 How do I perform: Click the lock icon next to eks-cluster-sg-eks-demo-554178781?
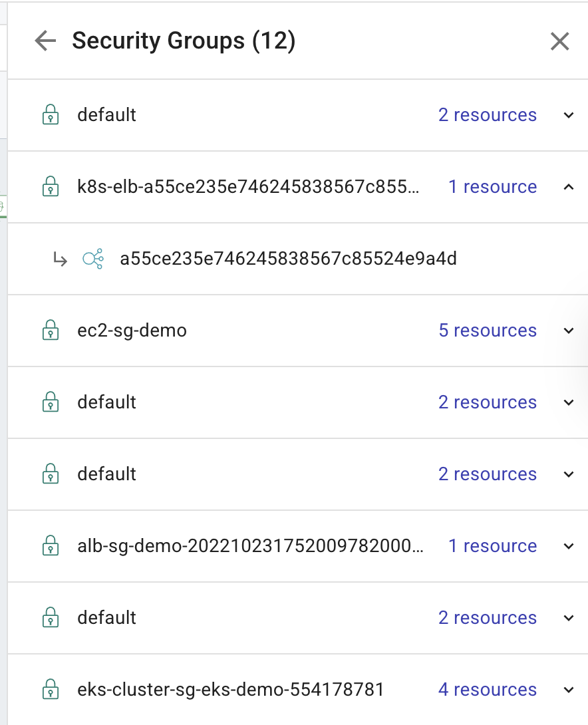coord(51,690)
